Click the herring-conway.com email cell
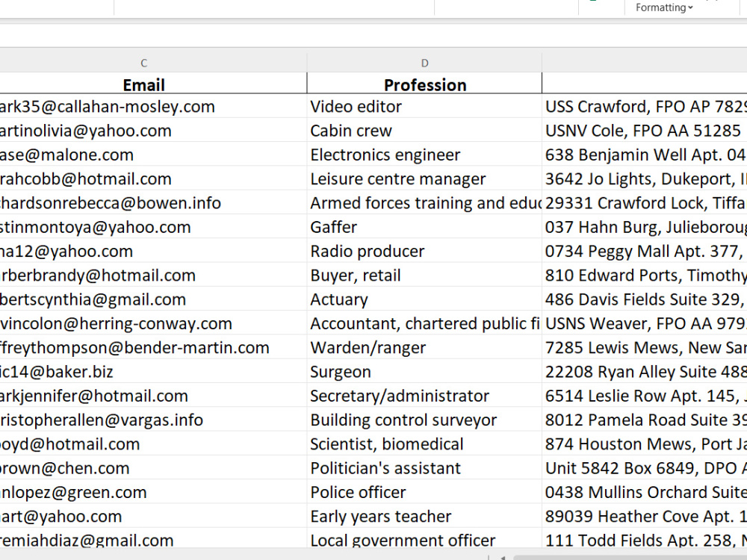This screenshot has height=560, width=747. click(x=153, y=323)
